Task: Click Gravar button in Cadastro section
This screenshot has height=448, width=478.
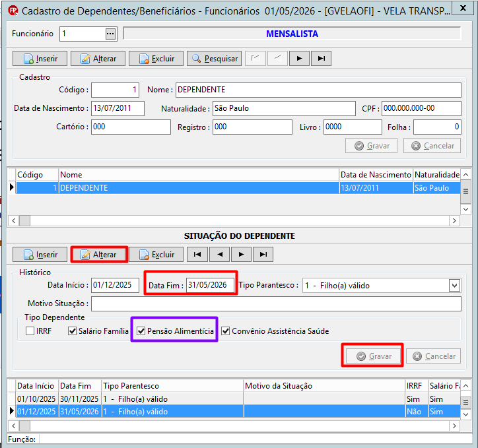Action: point(371,146)
